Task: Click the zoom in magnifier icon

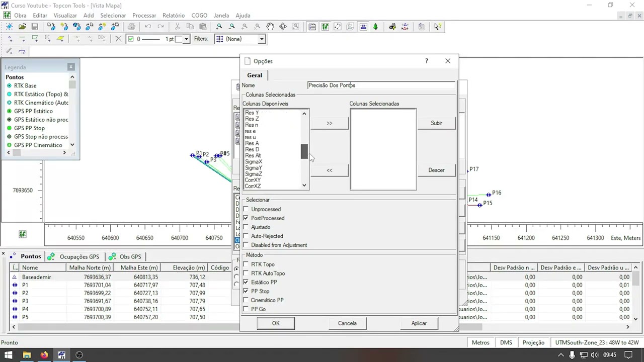Action: click(219, 27)
